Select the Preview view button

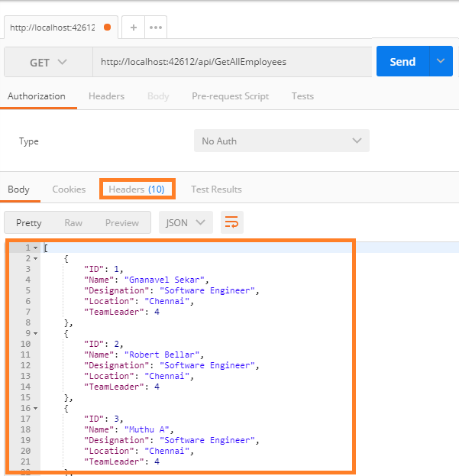coord(122,222)
